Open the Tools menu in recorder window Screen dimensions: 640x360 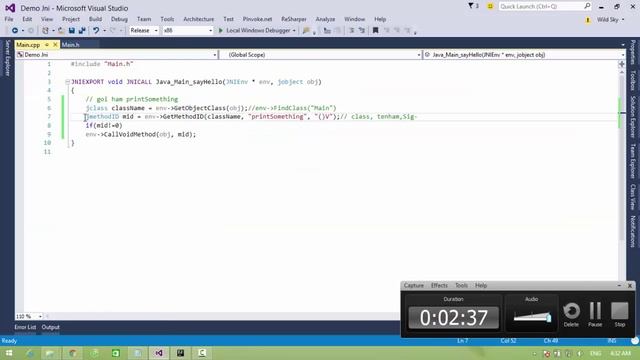point(461,286)
